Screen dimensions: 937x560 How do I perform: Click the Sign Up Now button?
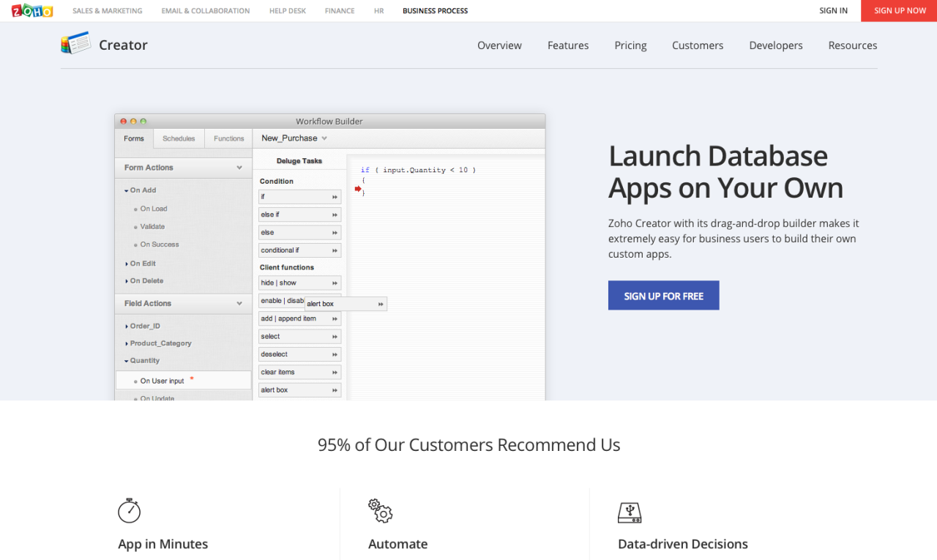click(x=900, y=11)
